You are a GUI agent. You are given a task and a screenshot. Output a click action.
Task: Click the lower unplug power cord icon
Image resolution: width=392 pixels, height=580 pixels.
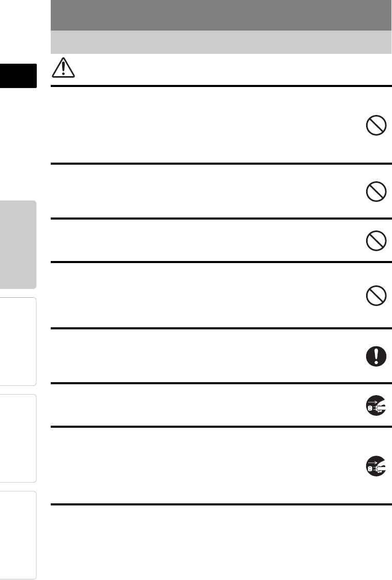(x=376, y=466)
